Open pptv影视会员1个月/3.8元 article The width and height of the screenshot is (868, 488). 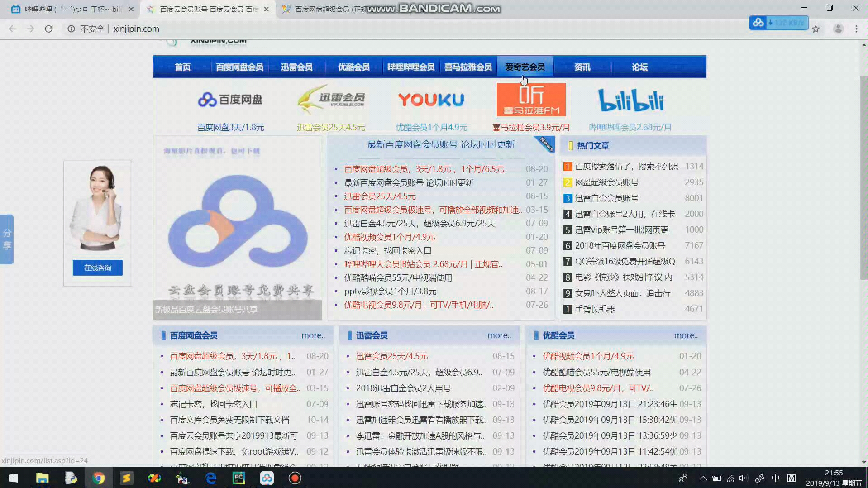[x=391, y=291]
